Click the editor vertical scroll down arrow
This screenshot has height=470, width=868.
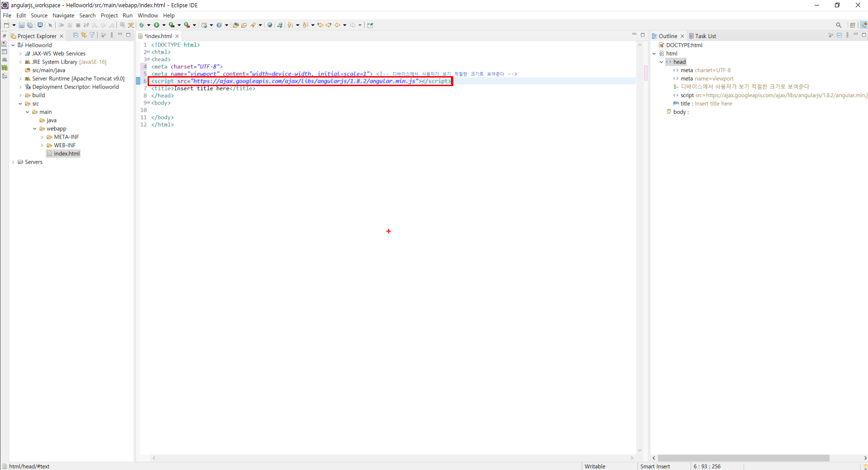(x=639, y=450)
